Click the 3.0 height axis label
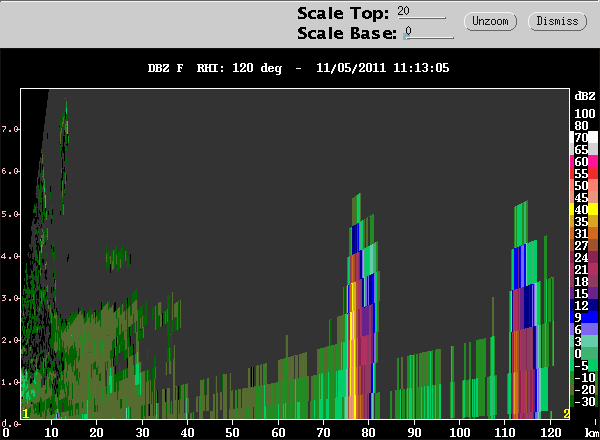The height and width of the screenshot is (440, 600). point(10,298)
